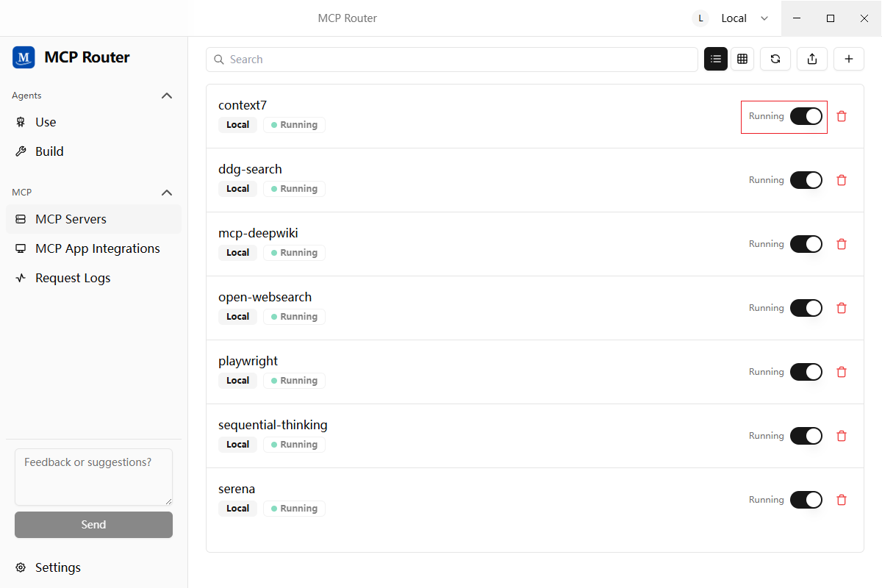The height and width of the screenshot is (588, 882).
Task: Go to Request Logs
Action: pyautogui.click(x=73, y=278)
